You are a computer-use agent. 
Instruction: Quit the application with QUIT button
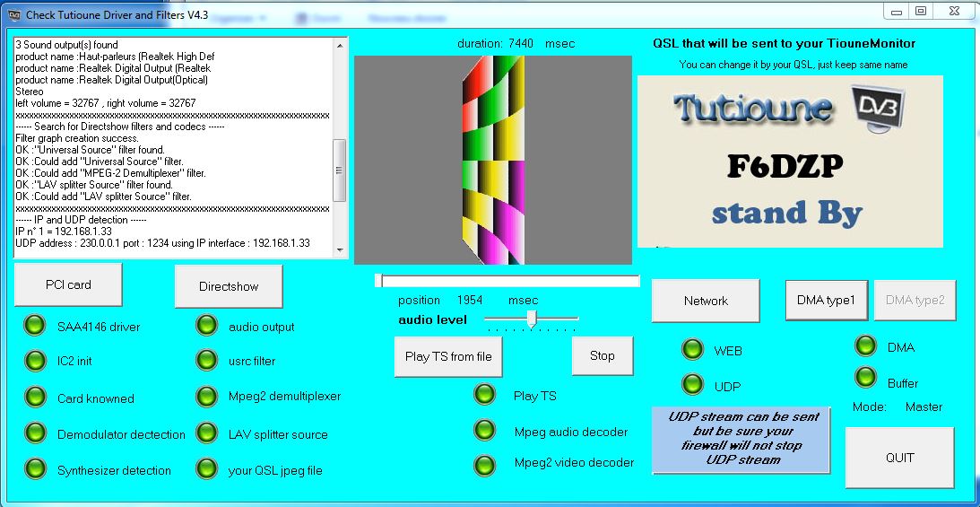point(900,458)
